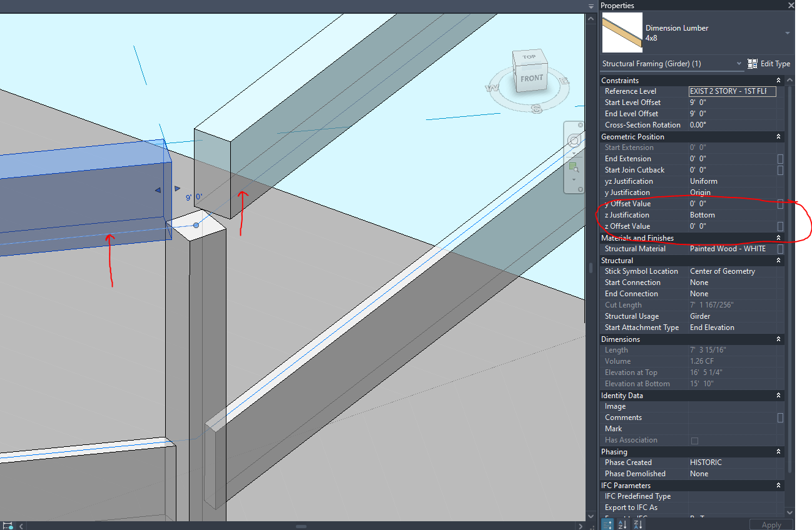Screen dimensions: 812x530
Task: Collapse the Constraints section
Action: [x=778, y=80]
